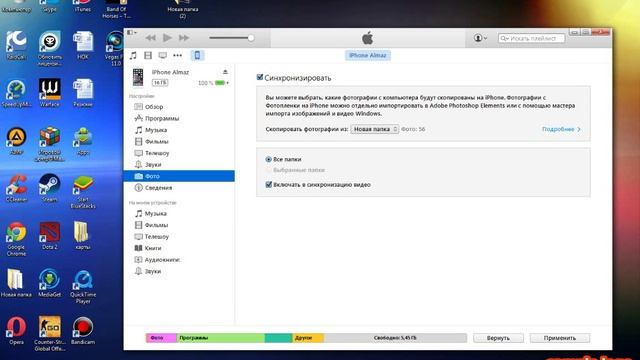Open Opera desktop shortcut
Screen dimensions: 640x360
[x=16, y=331]
